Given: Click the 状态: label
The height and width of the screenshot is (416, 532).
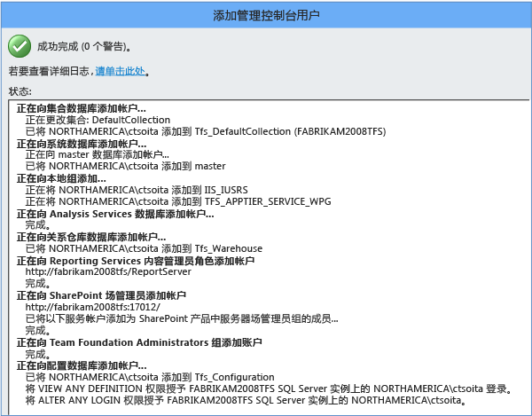Looking at the screenshot, I should tap(20, 91).
